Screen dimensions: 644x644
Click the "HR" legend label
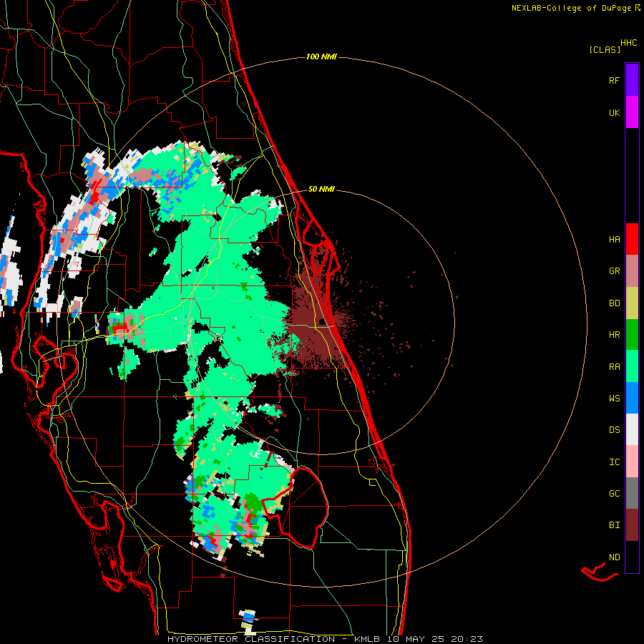614,335
